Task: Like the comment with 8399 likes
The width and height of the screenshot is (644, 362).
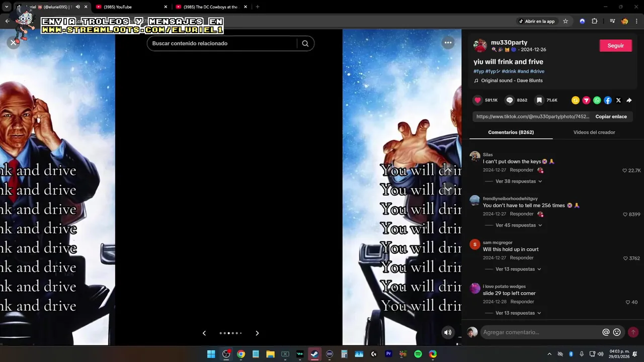Action: [x=625, y=214]
